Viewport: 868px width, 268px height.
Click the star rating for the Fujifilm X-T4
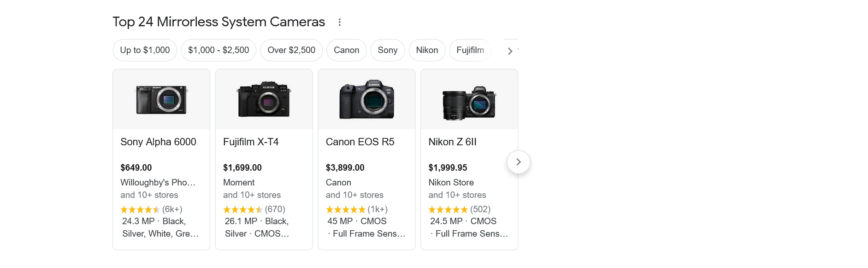click(243, 209)
